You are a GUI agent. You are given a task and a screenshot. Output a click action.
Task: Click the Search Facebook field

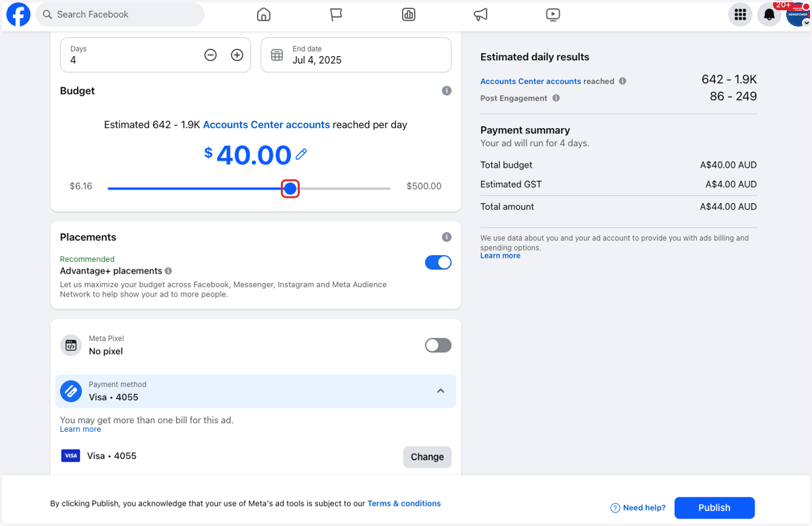[120, 14]
